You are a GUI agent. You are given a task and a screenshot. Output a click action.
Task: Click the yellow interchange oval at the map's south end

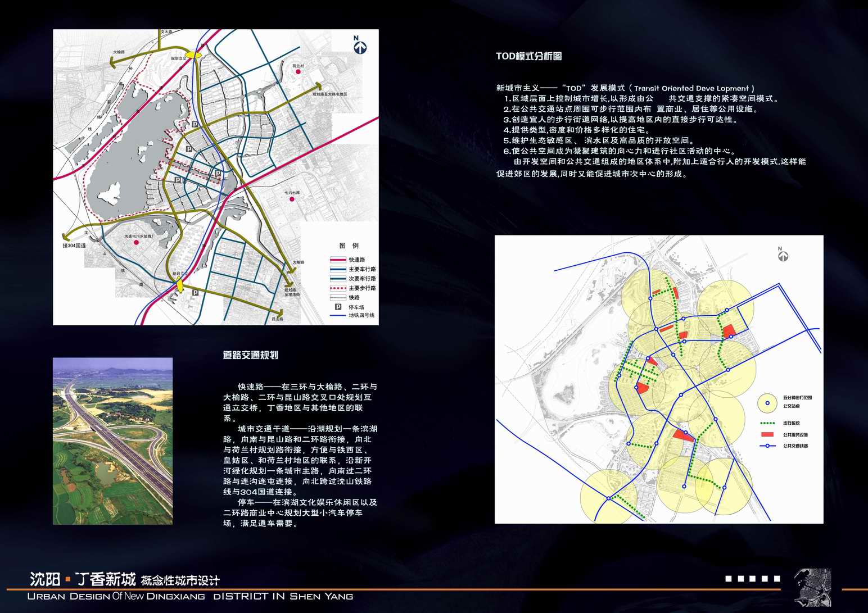click(x=180, y=284)
